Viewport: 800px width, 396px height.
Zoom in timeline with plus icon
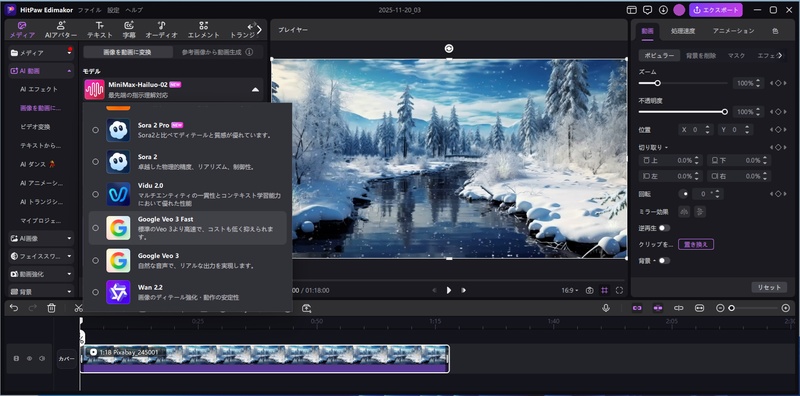click(x=786, y=308)
